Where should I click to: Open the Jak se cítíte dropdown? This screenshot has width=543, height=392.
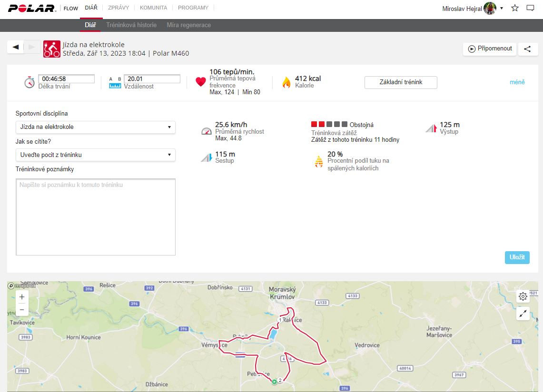[96, 155]
